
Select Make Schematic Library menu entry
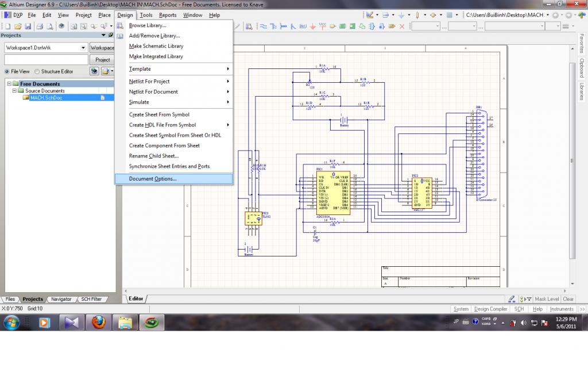pyautogui.click(x=156, y=46)
